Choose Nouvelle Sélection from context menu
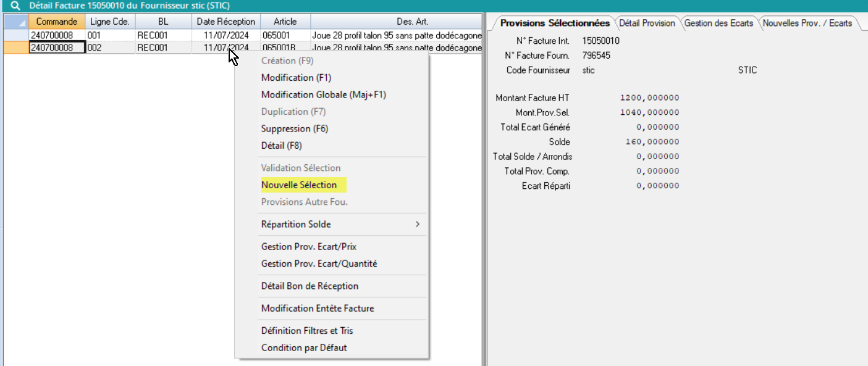This screenshot has width=868, height=366. [x=299, y=185]
